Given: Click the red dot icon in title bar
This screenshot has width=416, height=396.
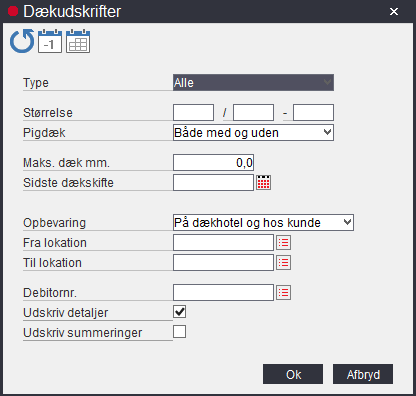Looking at the screenshot, I should (x=13, y=11).
